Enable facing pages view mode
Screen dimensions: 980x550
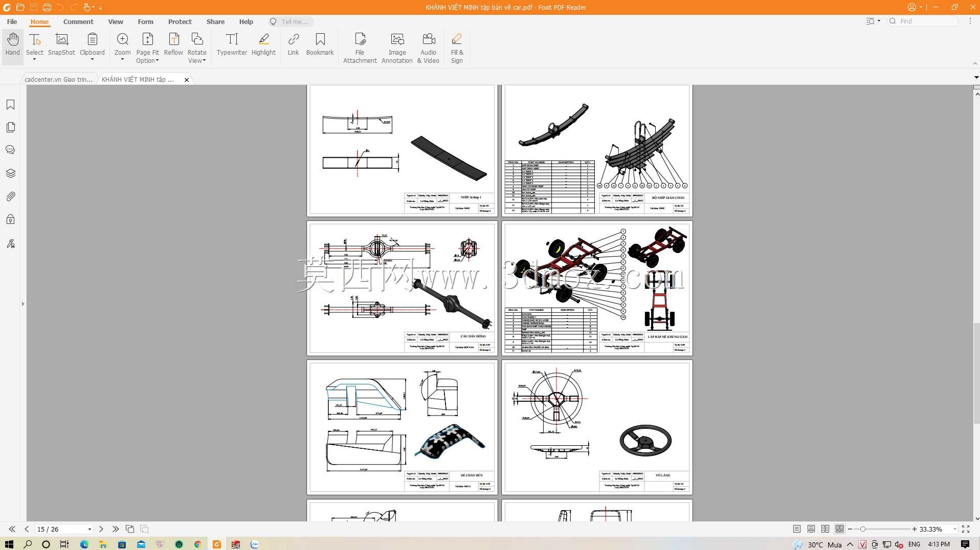click(825, 529)
